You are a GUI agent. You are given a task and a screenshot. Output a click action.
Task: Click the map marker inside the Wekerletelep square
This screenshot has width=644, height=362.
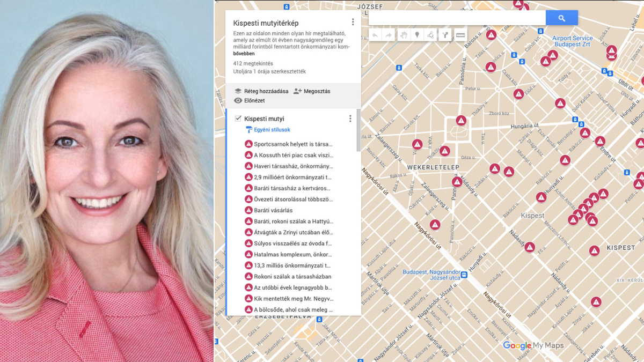pos(461,121)
